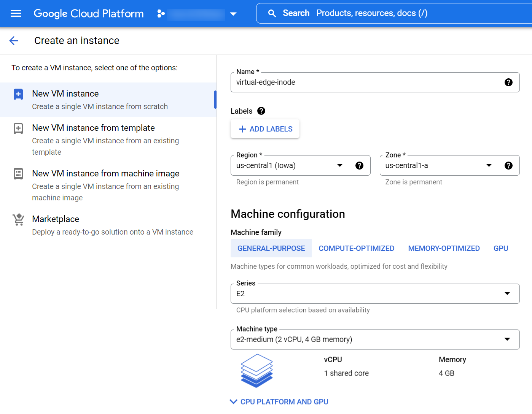Choose New VM instance option

click(108, 100)
